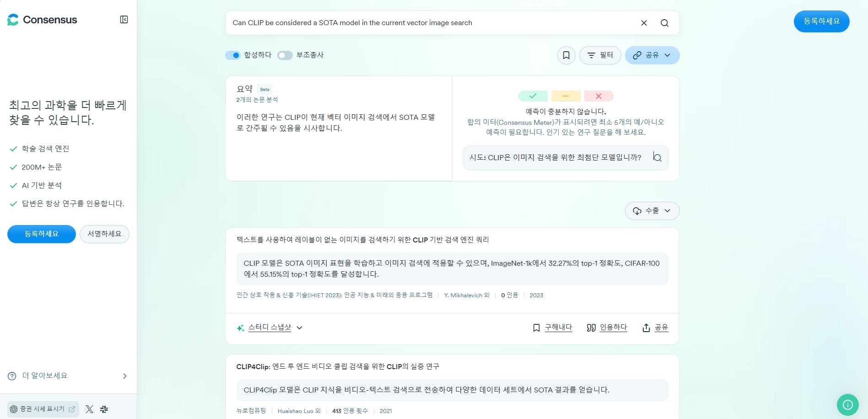Open 증권 시세 표시기 external link
Image resolution: width=868 pixels, height=419 pixels.
pos(43,409)
